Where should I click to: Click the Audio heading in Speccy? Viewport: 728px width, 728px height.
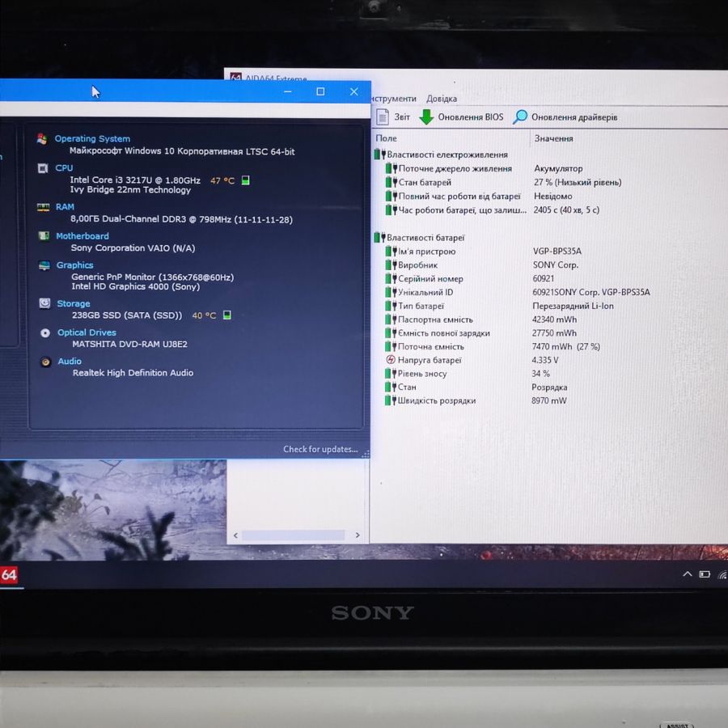pos(70,362)
